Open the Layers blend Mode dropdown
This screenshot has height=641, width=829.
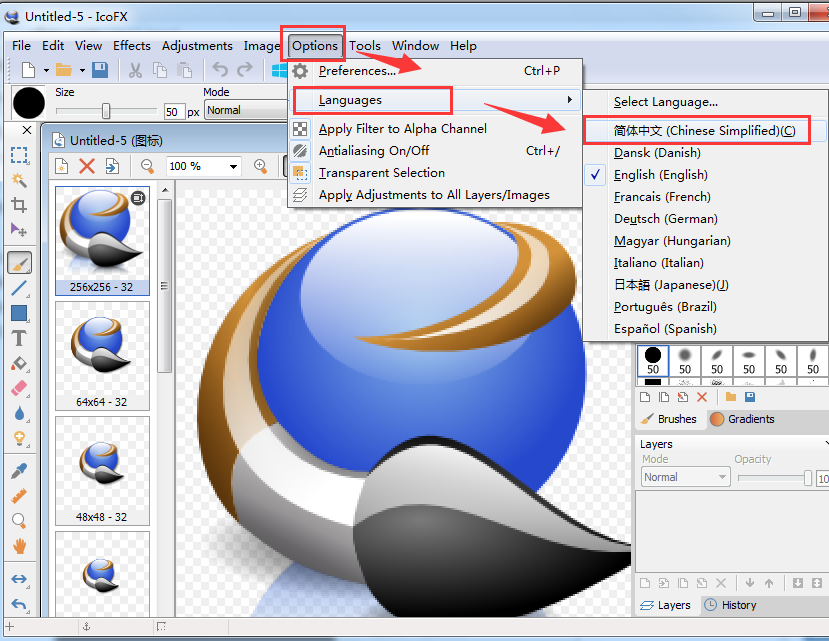tap(685, 478)
